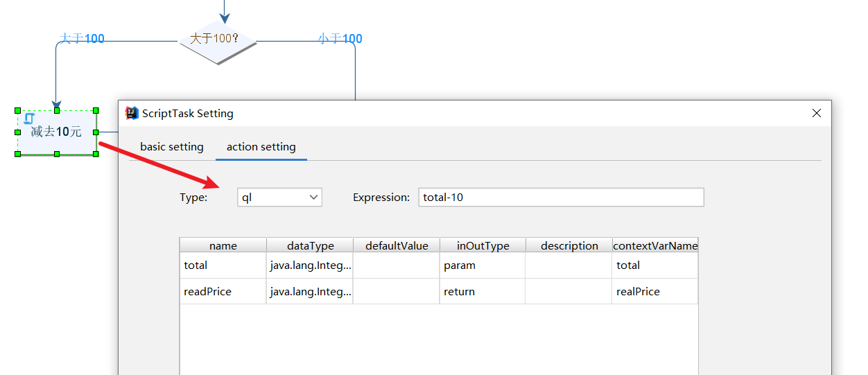Select the 减去10元 script task node
This screenshot has width=868, height=375.
[x=57, y=132]
